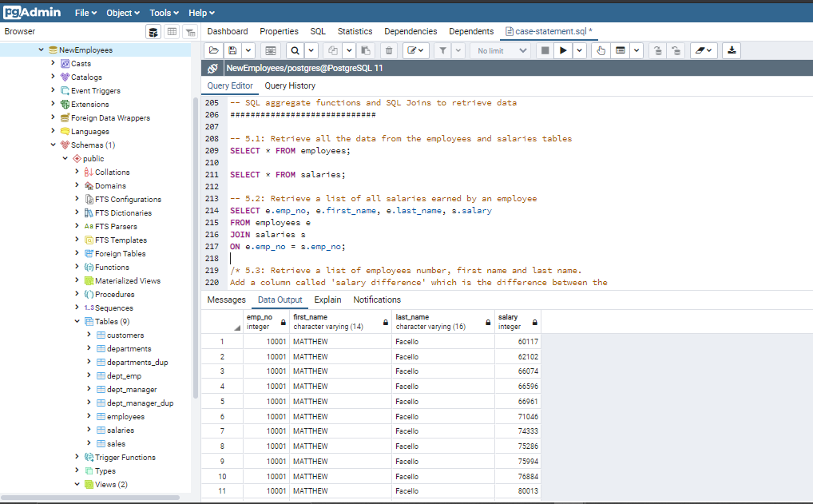
Task: Open the No limit rows dropdown
Action: pos(502,50)
